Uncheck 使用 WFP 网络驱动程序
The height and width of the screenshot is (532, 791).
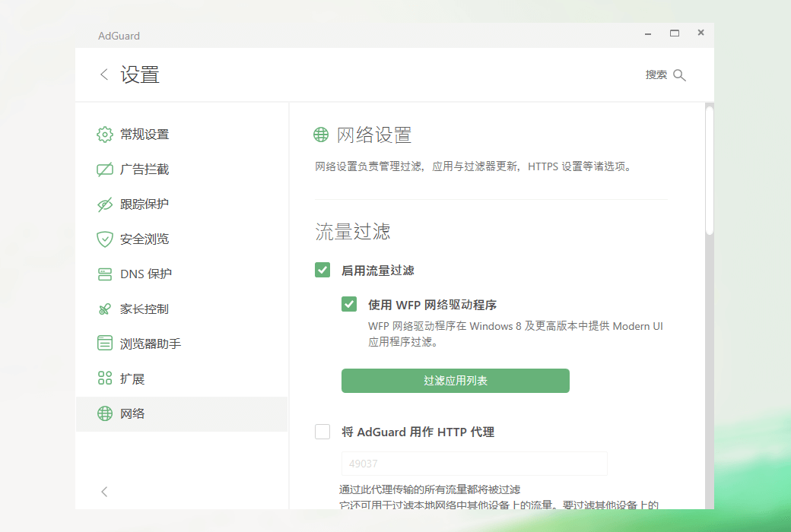coord(348,303)
